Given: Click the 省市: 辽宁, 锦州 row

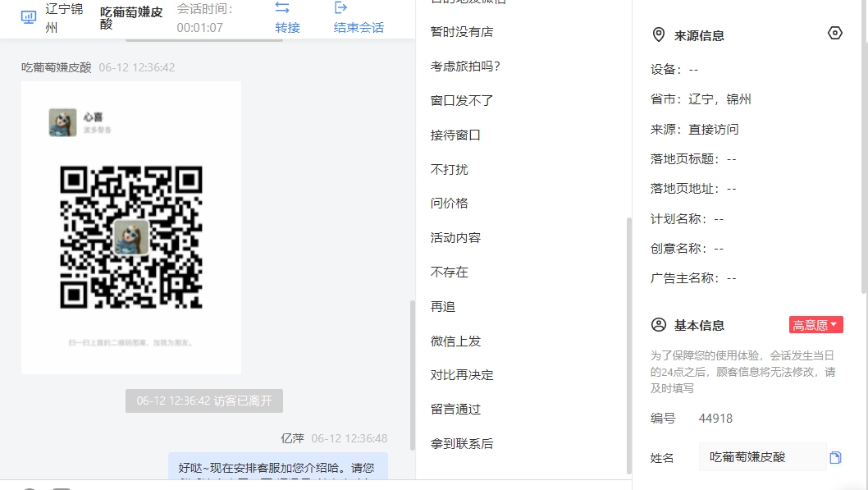Looking at the screenshot, I should pyautogui.click(x=701, y=99).
